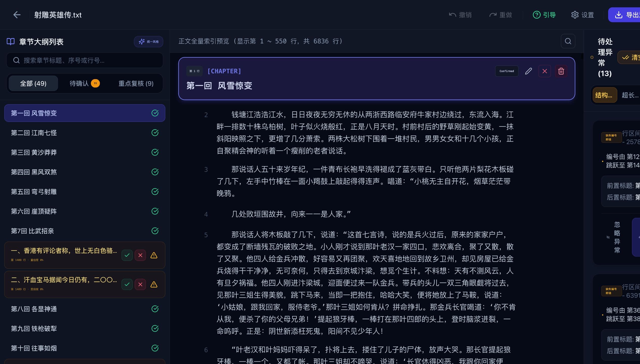Viewport: 640px width, 364px height.
Task: Click the back arrow icon
Action: (x=17, y=15)
